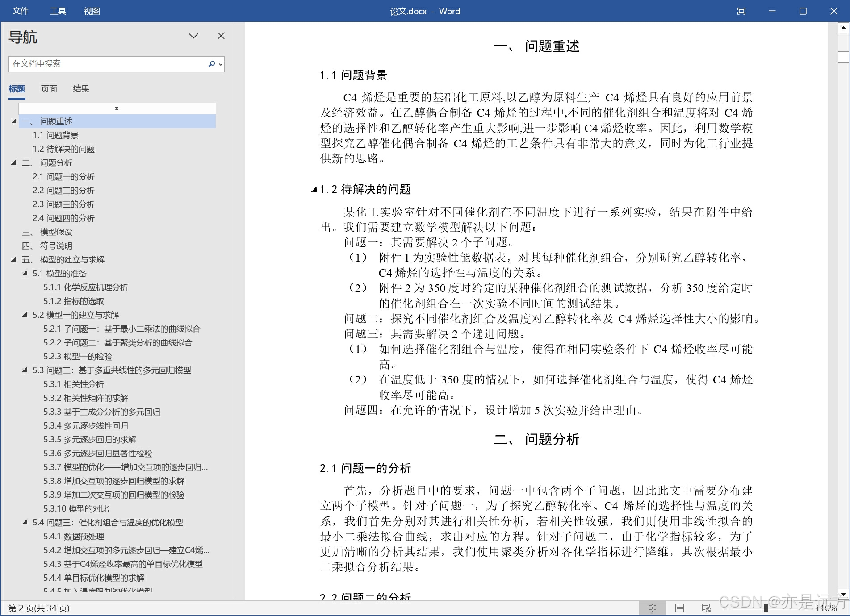This screenshot has height=616, width=850.
Task: Go to heading 5.1.1 化学反应机理分析
Action: click(x=86, y=287)
